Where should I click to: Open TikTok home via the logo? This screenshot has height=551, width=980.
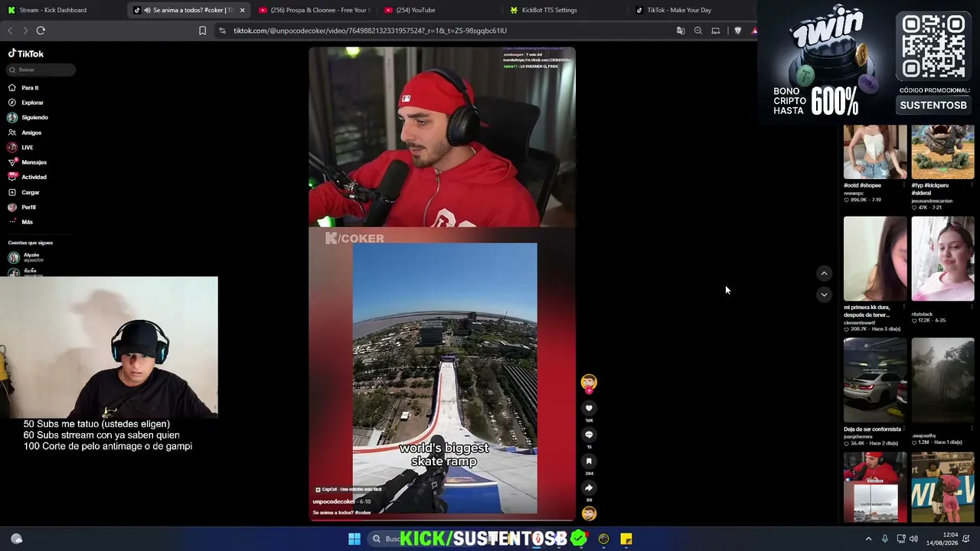[x=26, y=54]
